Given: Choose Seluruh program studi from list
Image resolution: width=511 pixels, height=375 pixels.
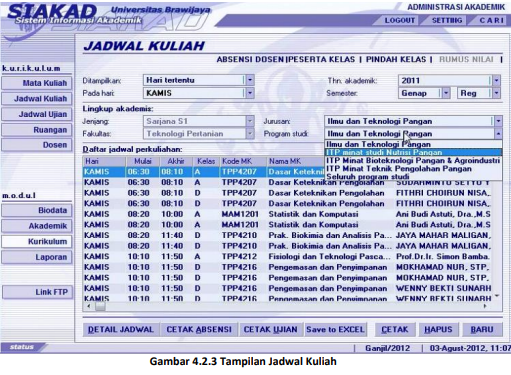Looking at the screenshot, I should pyautogui.click(x=413, y=177).
